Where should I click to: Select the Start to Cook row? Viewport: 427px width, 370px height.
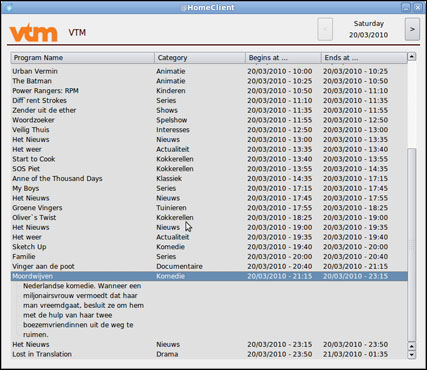coord(209,159)
